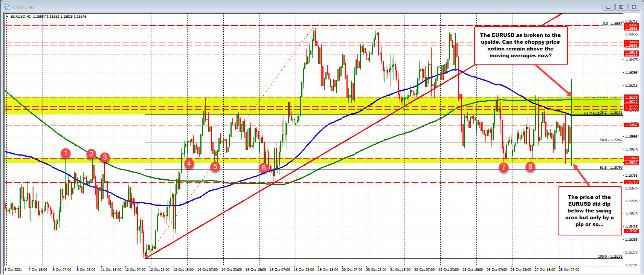Select red circle marker number 6

tap(264, 168)
